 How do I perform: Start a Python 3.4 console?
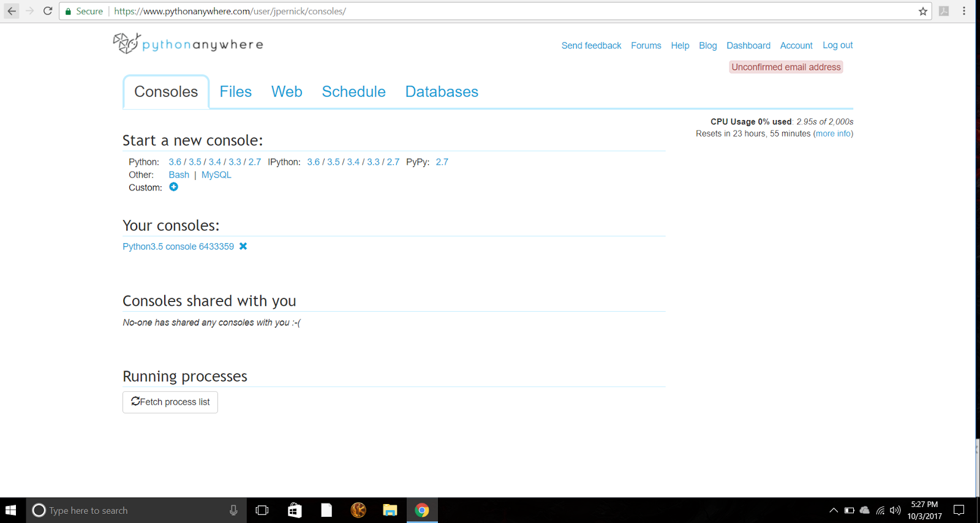pyautogui.click(x=215, y=162)
